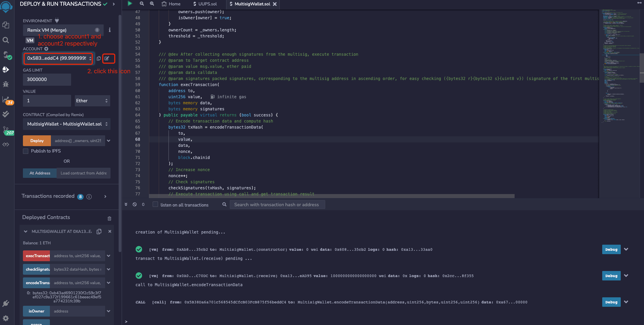Screen dimensions: 644x325
Task: Copy the selected account address
Action: coord(99,58)
